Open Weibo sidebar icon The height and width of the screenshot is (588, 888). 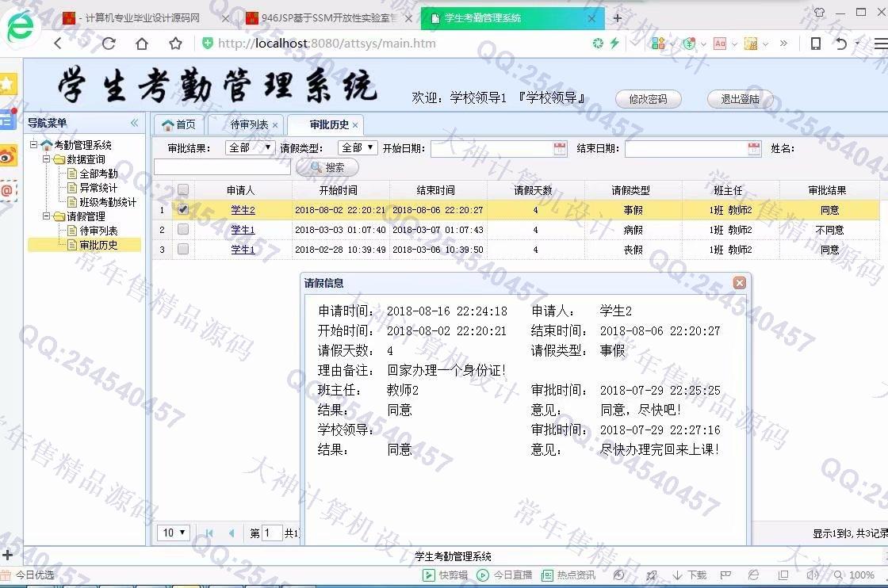7,155
